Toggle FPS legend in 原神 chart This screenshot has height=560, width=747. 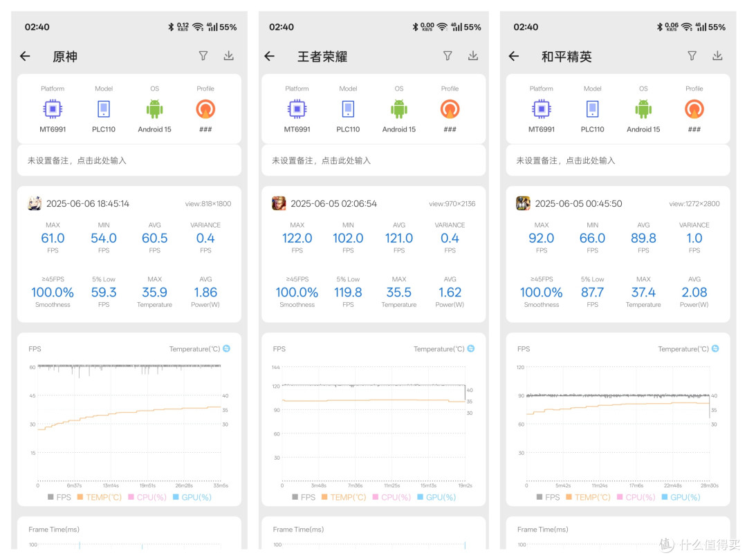pos(59,497)
